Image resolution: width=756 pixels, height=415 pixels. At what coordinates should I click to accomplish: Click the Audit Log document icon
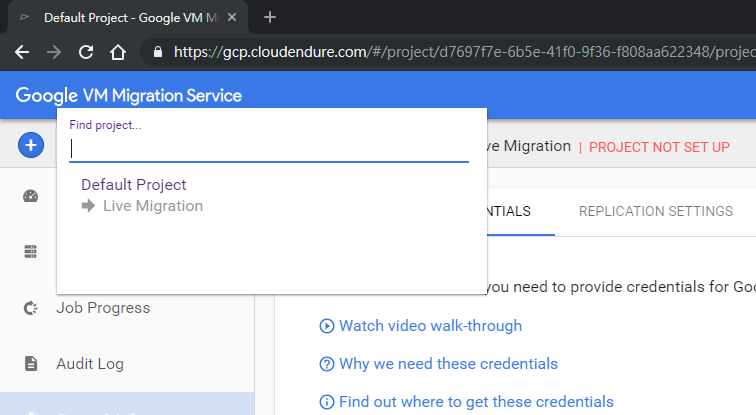(31, 363)
